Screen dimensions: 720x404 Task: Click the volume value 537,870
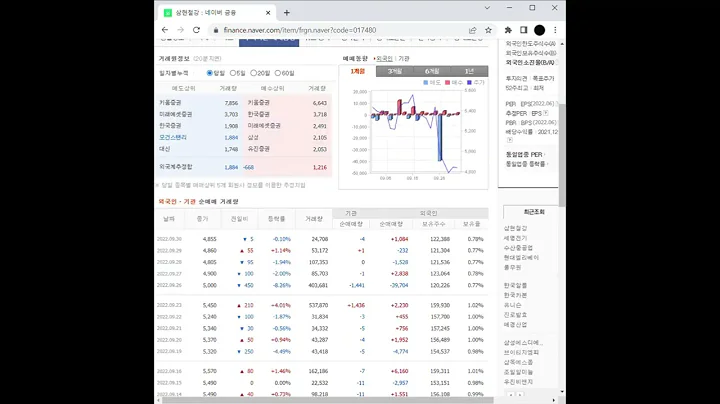tap(318, 305)
